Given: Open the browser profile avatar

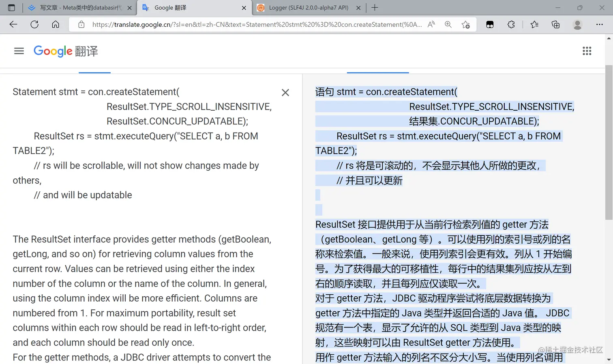Looking at the screenshot, I should point(578,24).
